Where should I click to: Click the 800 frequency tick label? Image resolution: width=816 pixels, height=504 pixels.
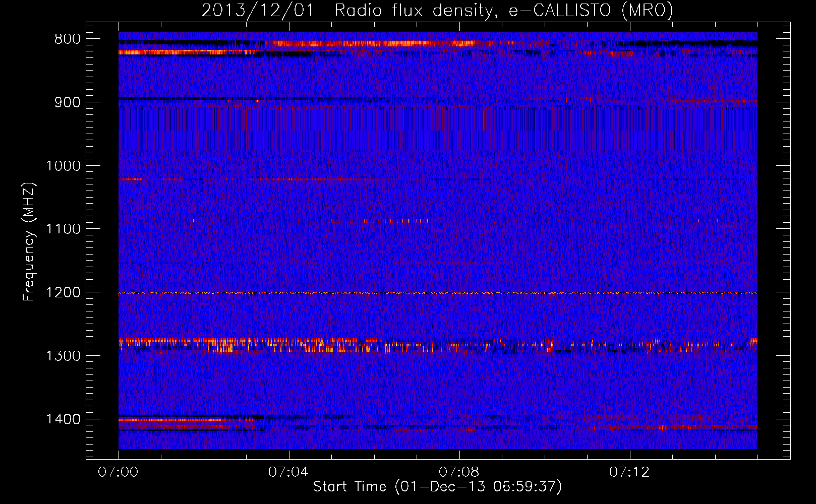(x=68, y=39)
